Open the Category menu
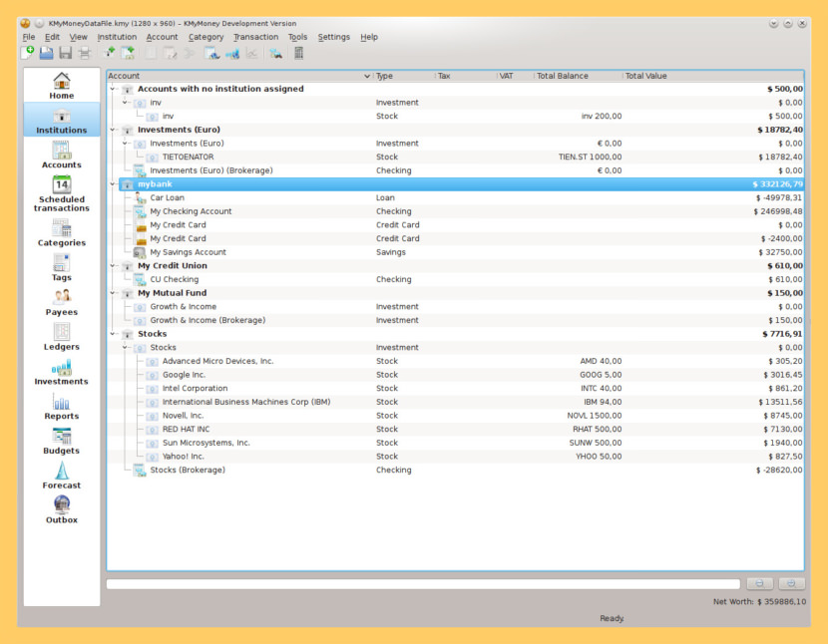The height and width of the screenshot is (644, 828). click(x=206, y=37)
